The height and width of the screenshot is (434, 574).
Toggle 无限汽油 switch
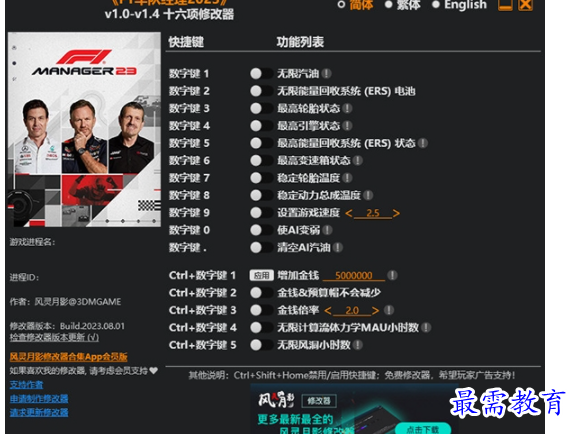point(261,74)
